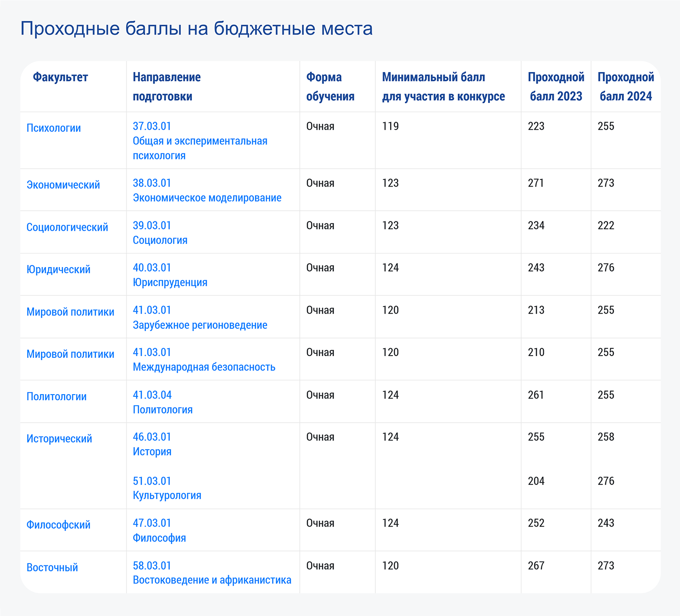
Task: Click the Проходной балл 2023 column header
Action: [x=556, y=87]
